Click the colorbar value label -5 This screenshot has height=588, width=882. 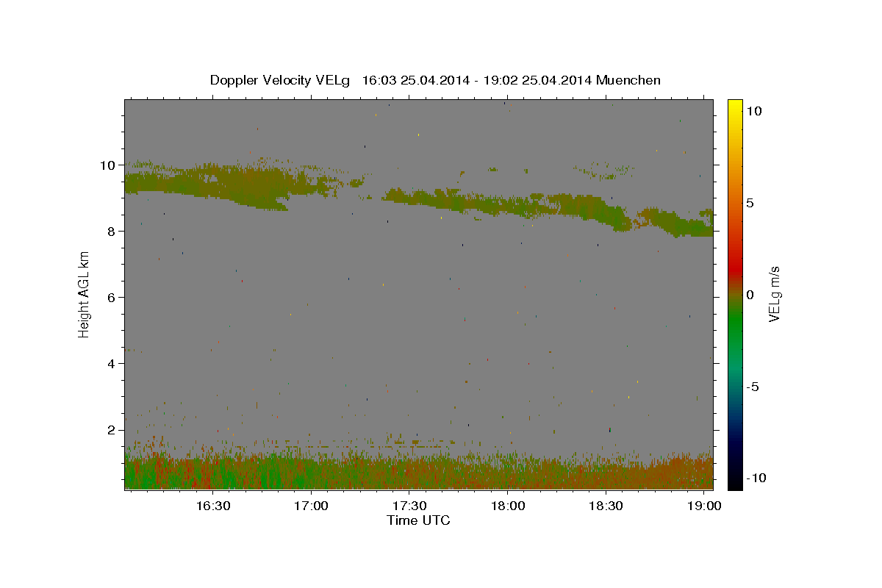pyautogui.click(x=752, y=387)
